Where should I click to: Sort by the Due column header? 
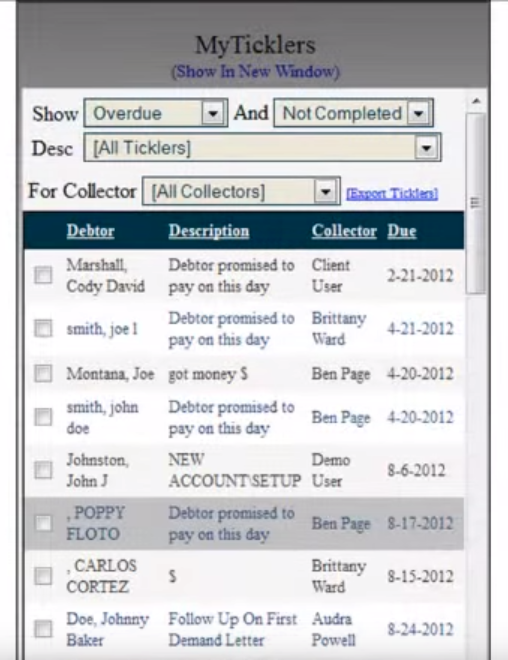click(402, 231)
